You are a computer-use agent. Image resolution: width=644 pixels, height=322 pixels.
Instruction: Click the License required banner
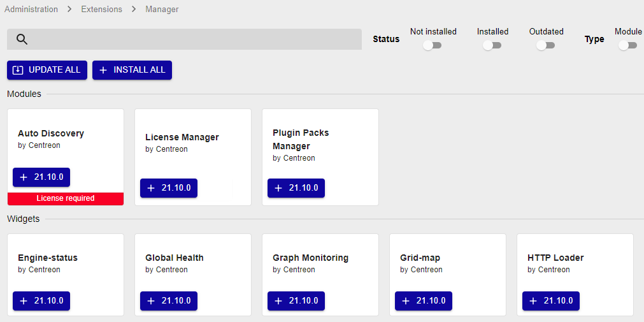[x=66, y=198]
